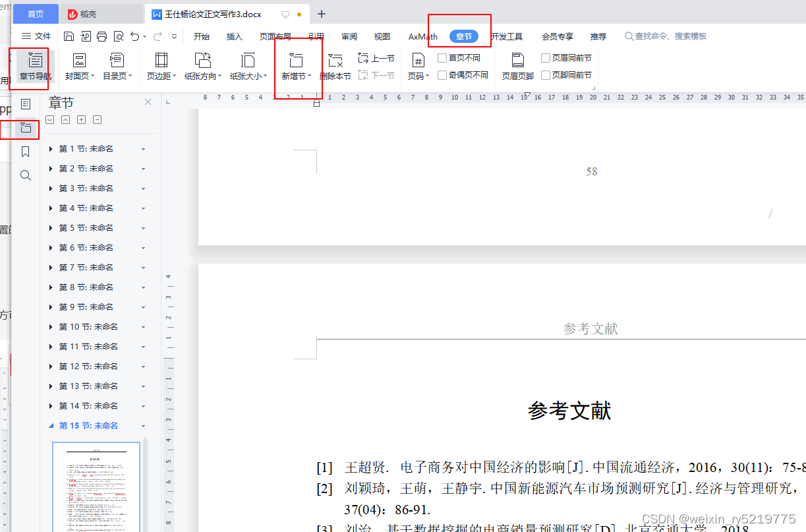806x532 pixels.
Task: Open the quick access toolbar customize arrow
Action: (174, 36)
